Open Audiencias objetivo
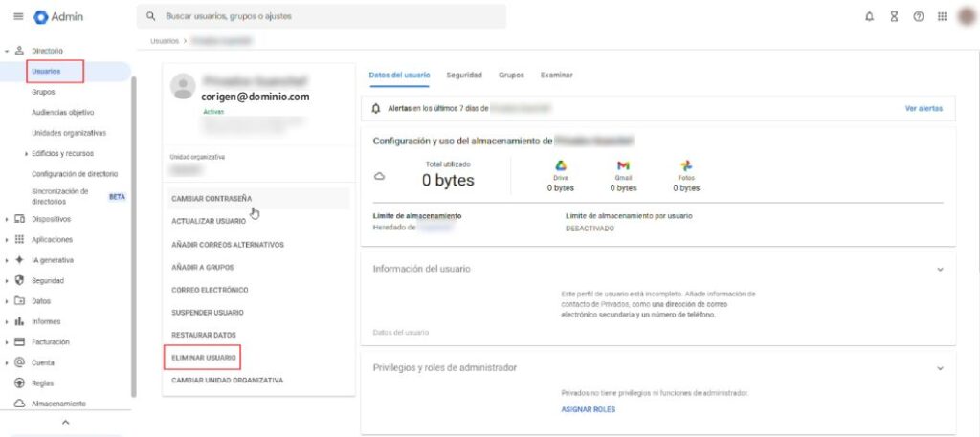 (62, 113)
